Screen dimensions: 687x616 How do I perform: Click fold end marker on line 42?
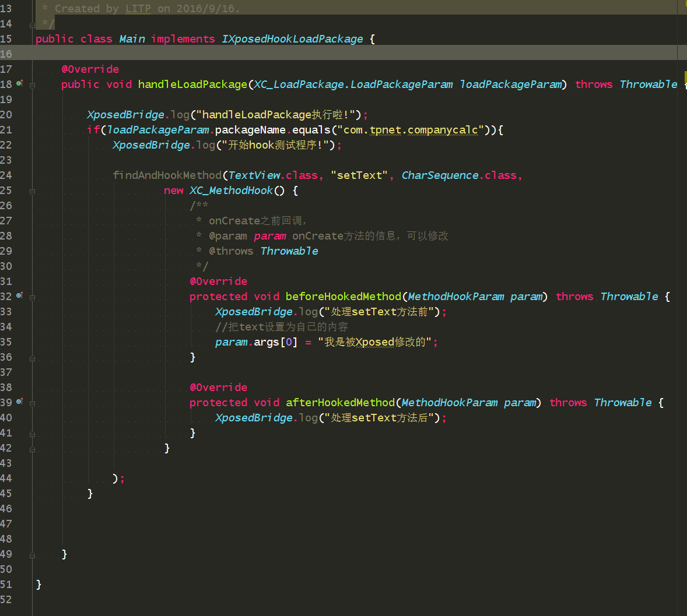33,449
